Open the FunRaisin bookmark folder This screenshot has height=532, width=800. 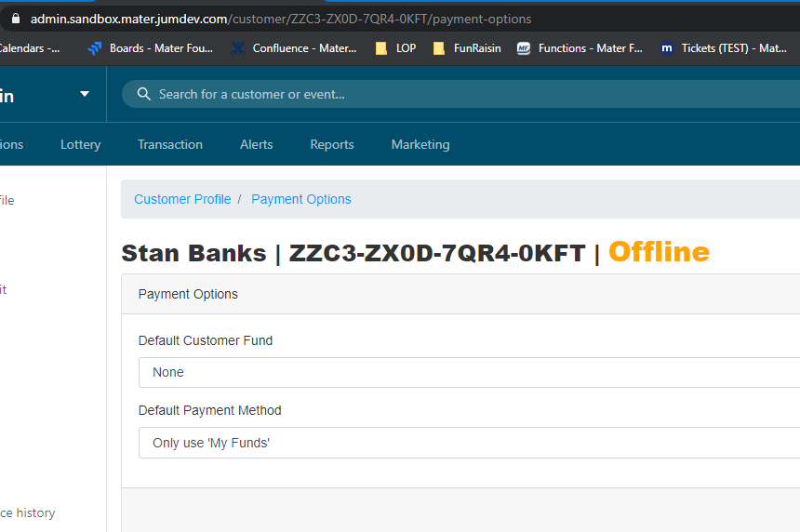point(467,48)
